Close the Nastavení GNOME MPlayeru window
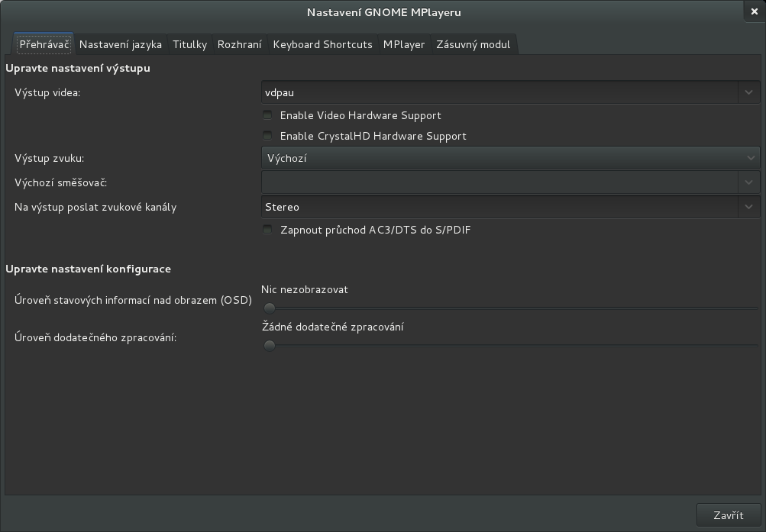Image resolution: width=766 pixels, height=532 pixels. click(x=755, y=11)
